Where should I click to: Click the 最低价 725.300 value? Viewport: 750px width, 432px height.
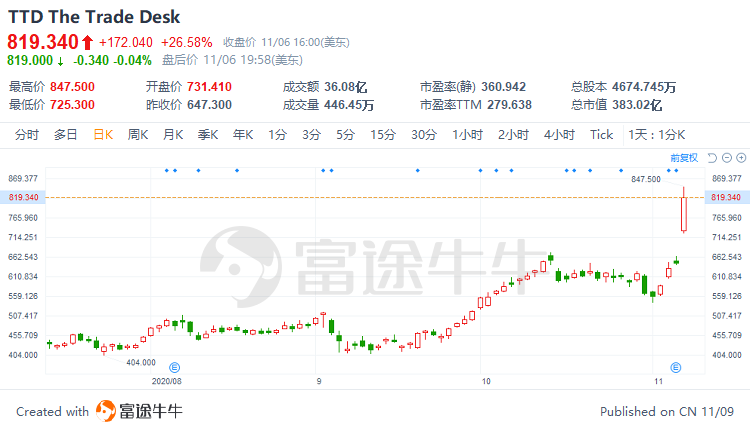pyautogui.click(x=72, y=105)
